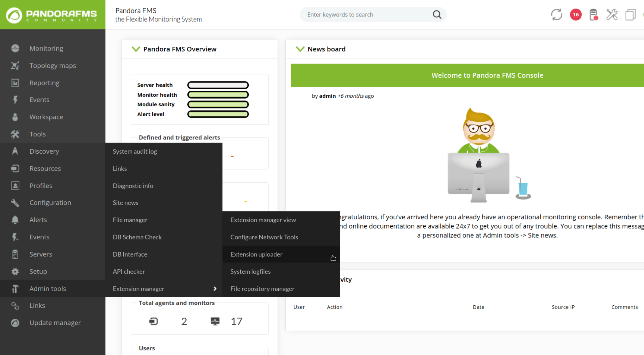644x355 pixels.
Task: Open Monitoring menu label
Action: point(46,48)
